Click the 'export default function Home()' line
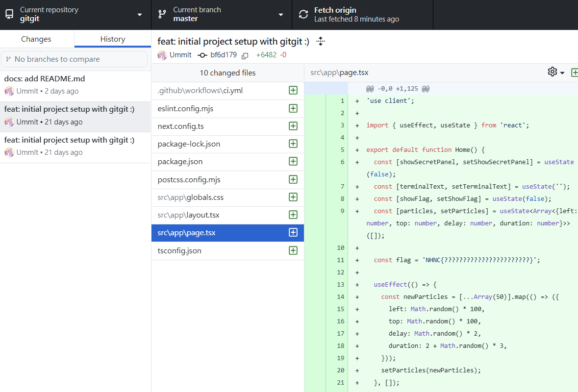The width and height of the screenshot is (578, 392). coord(426,149)
